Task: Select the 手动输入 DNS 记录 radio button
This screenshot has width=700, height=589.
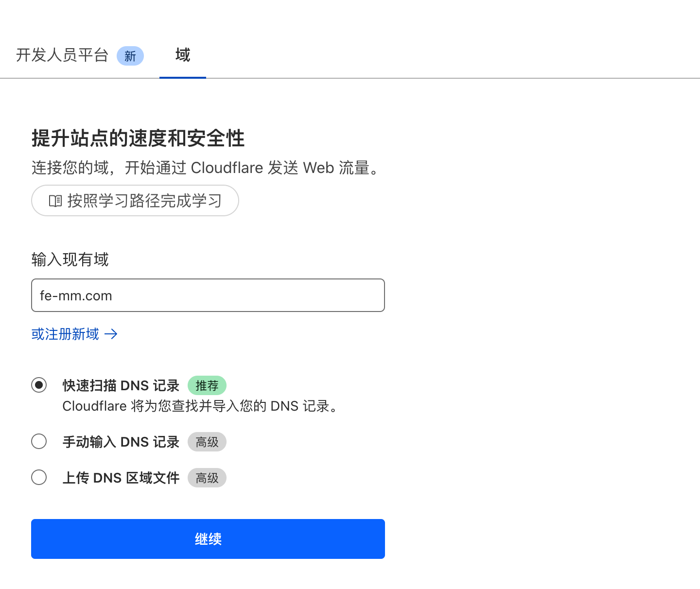Action: [39, 441]
